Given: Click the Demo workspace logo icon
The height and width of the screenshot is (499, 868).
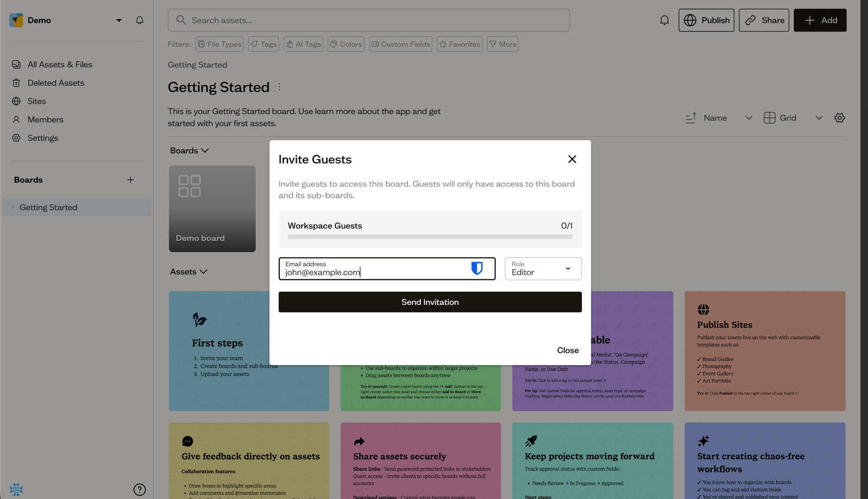Looking at the screenshot, I should pos(16,20).
